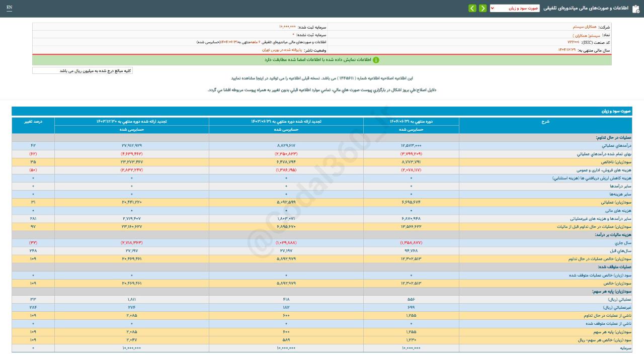
Task: Click the green info icon in the banner
Action: (376, 60)
